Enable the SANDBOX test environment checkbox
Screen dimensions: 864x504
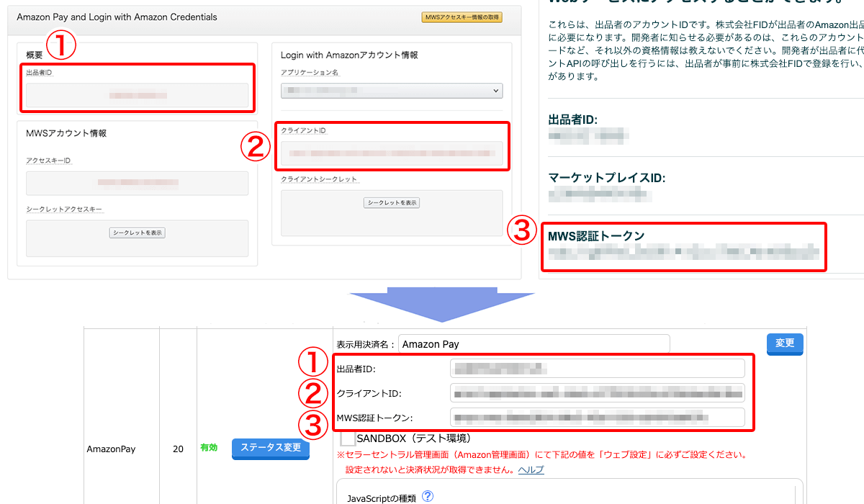[x=348, y=438]
